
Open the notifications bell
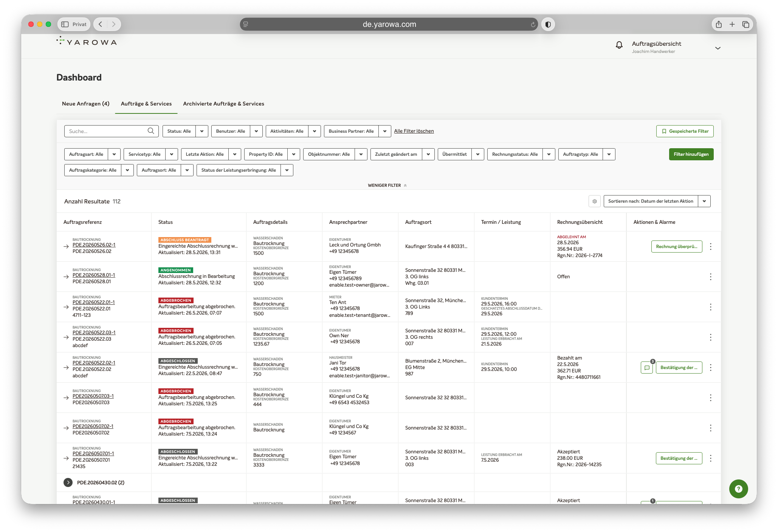[x=619, y=45]
